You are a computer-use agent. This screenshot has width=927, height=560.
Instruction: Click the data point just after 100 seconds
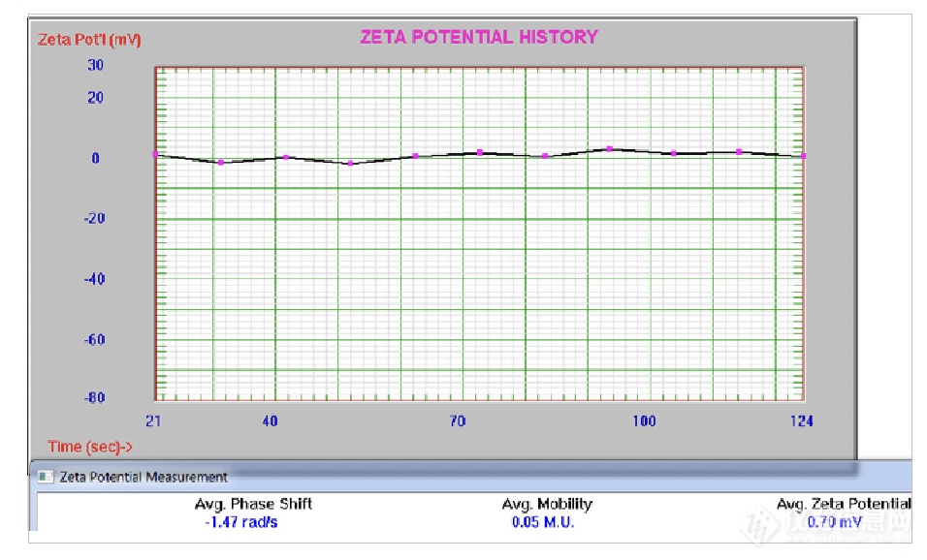pyautogui.click(x=673, y=153)
